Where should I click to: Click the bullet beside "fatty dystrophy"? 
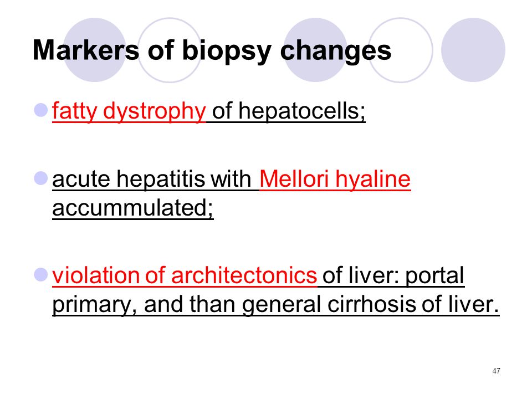tap(40, 110)
